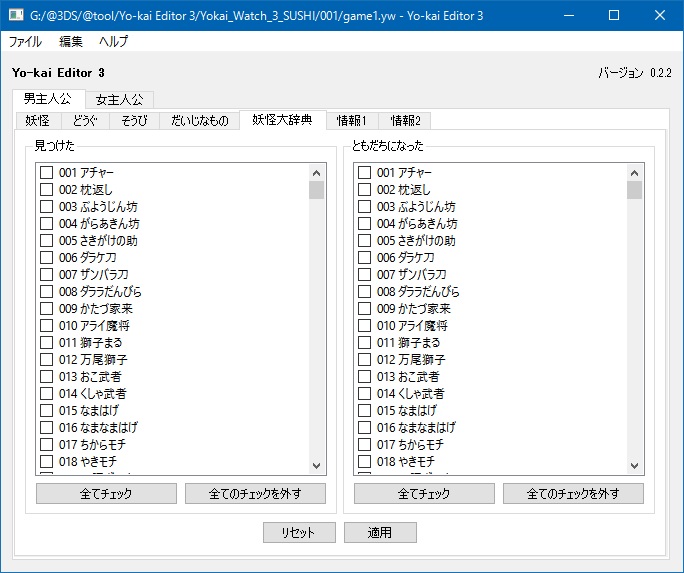The height and width of the screenshot is (573, 684).
Task: Check 017 ちからモチ in 見つけた list
Action: pos(47,444)
